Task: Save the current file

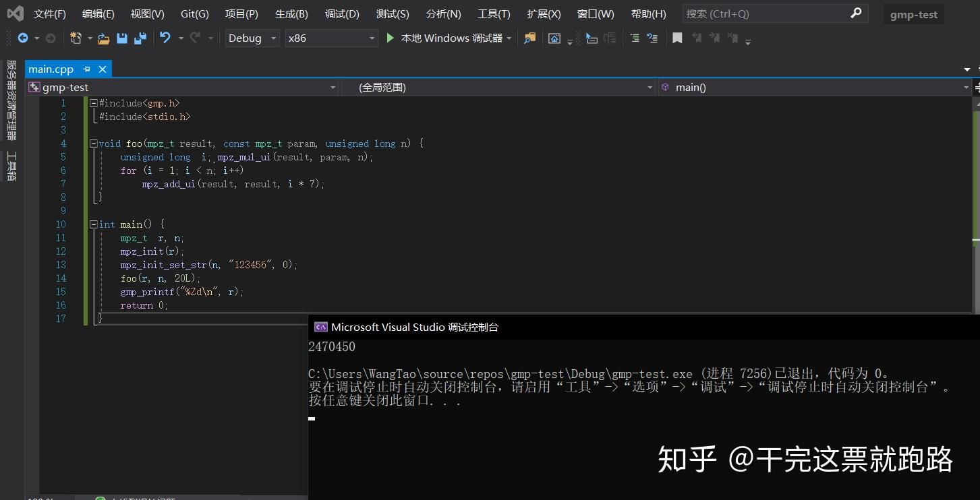Action: [x=121, y=38]
